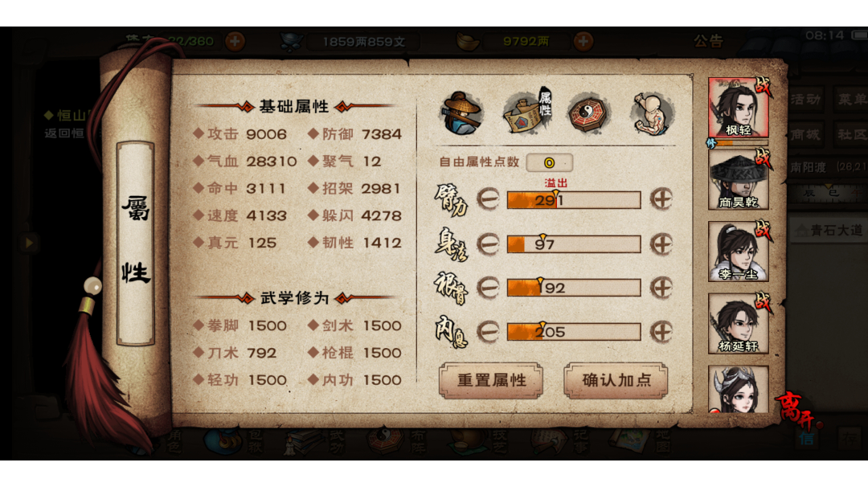
Task: Click the 自由属性点数 value field
Action: pos(549,162)
